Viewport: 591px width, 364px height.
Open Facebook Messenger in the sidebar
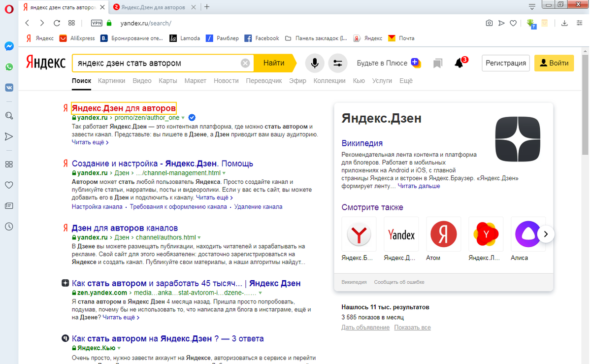pyautogui.click(x=9, y=46)
